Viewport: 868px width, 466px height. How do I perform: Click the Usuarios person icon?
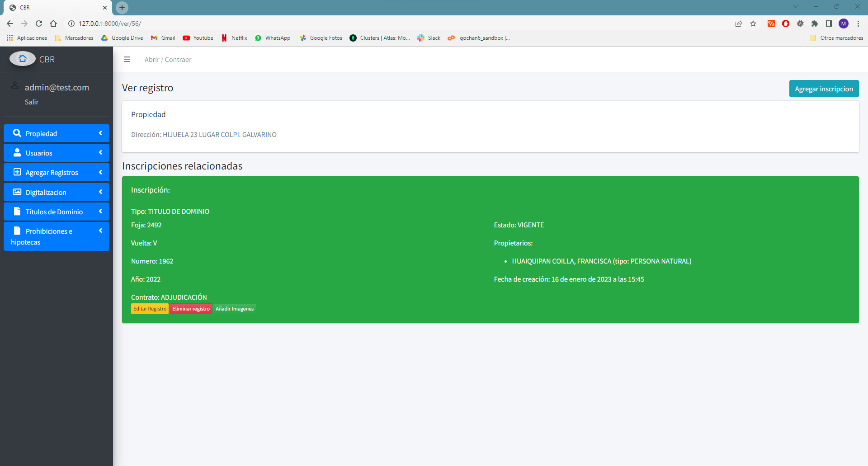[x=17, y=153]
